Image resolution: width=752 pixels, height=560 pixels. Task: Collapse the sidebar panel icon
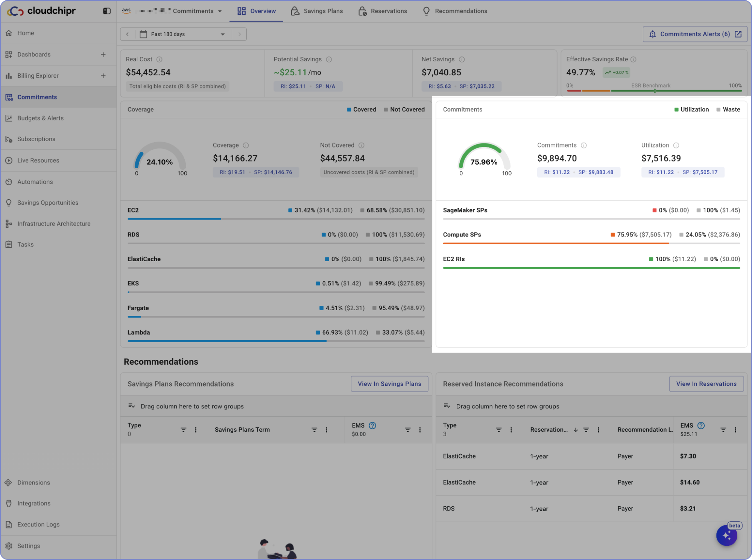tap(107, 11)
